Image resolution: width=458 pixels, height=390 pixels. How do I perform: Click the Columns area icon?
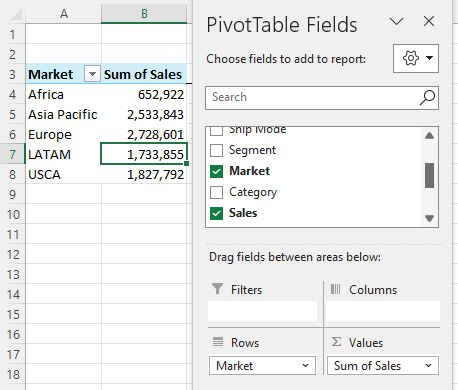tap(335, 289)
